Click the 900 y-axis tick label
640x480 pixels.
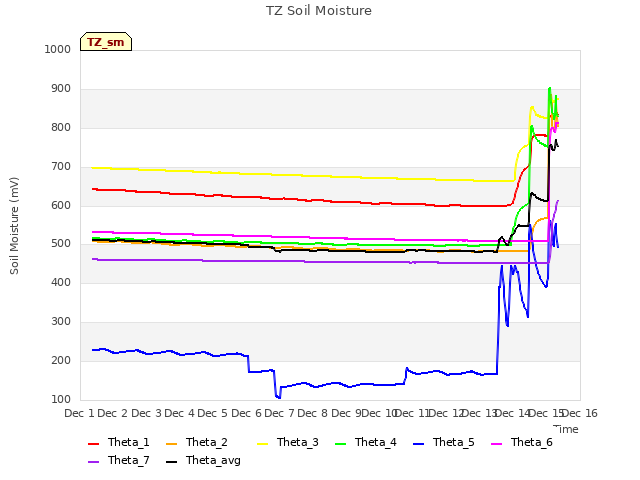[x=61, y=89]
